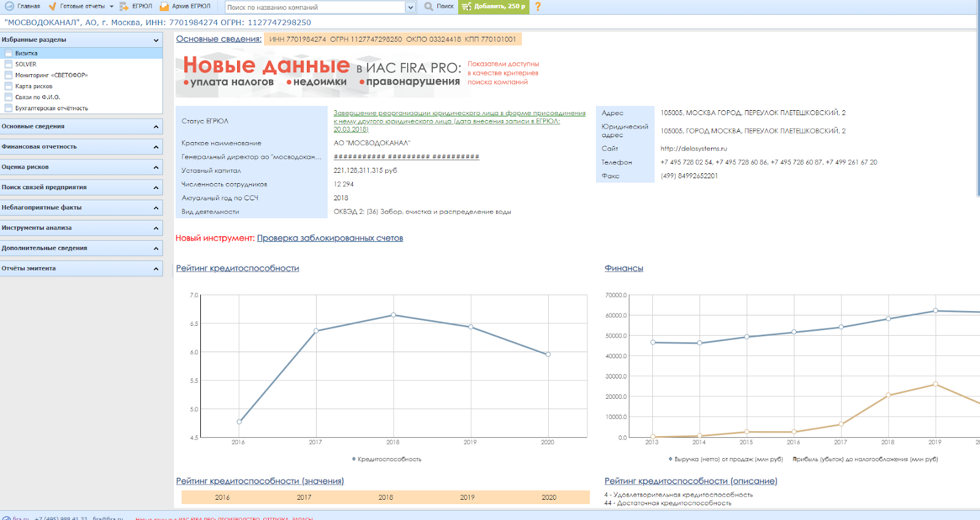Click the 2019 revenue point in Финансы
Image resolution: width=980 pixels, height=520 pixels.
[x=935, y=311]
